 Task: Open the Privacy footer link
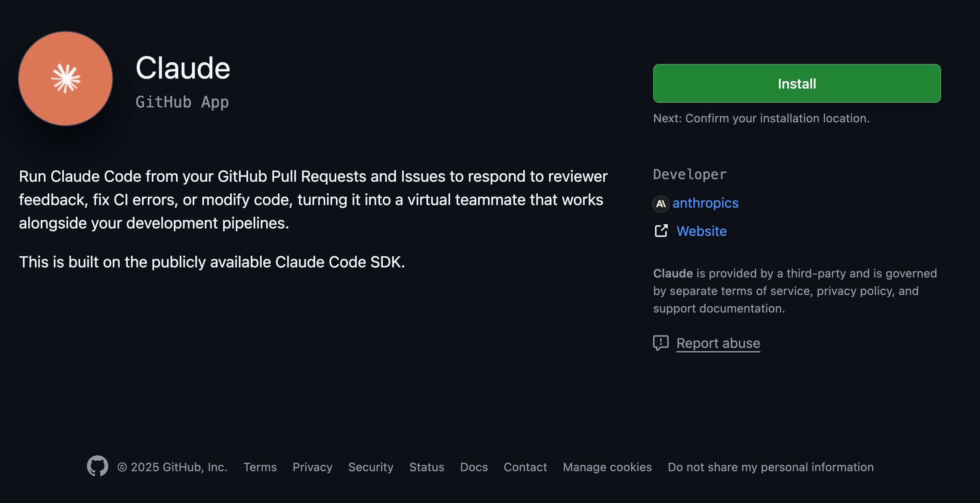[312, 467]
